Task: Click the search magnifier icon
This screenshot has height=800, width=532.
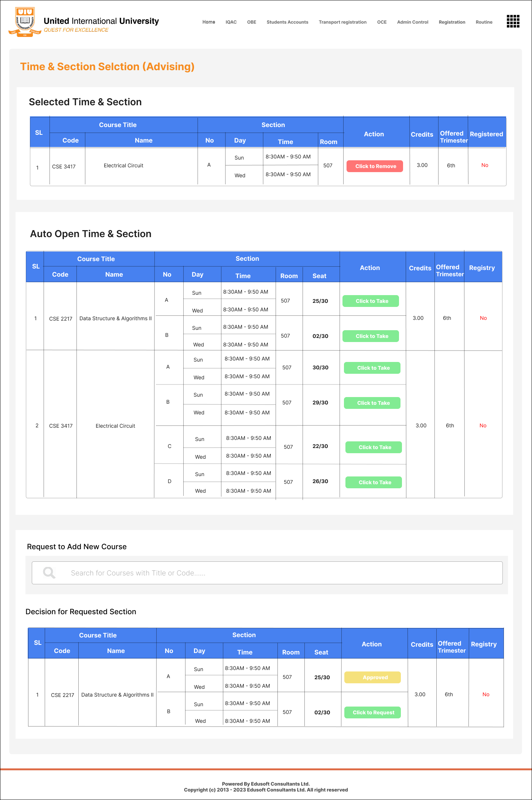Action: tap(49, 573)
